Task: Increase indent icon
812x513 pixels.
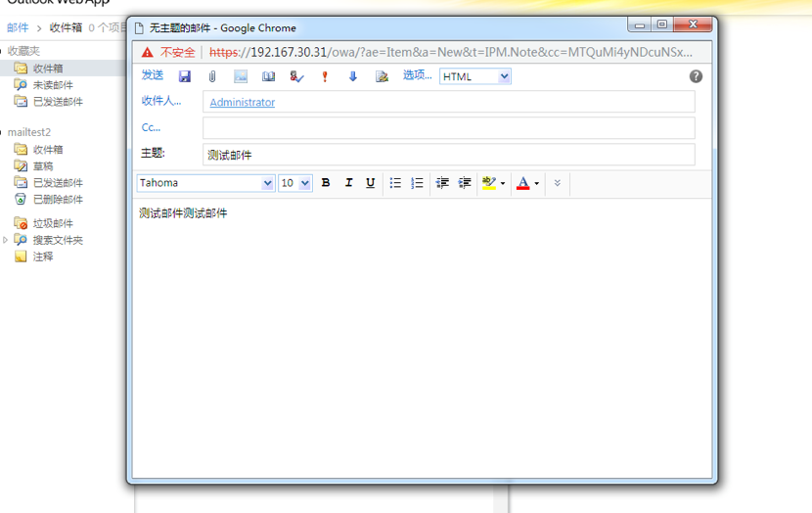Action: (465, 183)
